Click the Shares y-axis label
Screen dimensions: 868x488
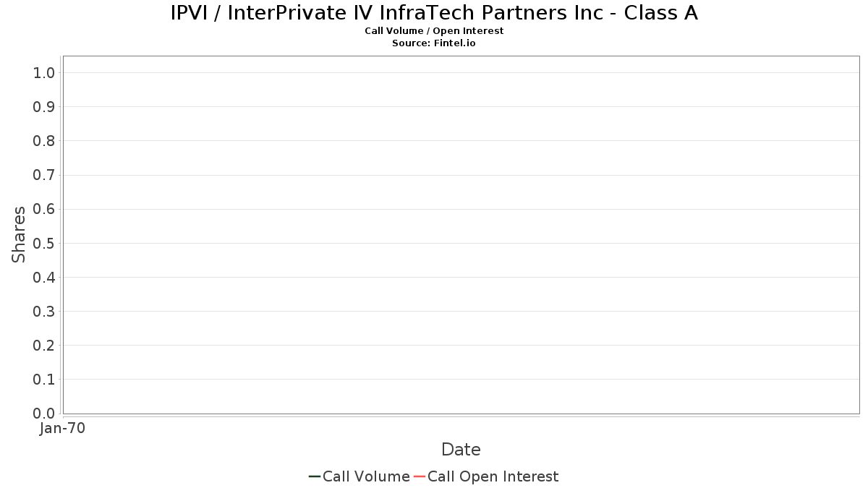click(x=19, y=234)
